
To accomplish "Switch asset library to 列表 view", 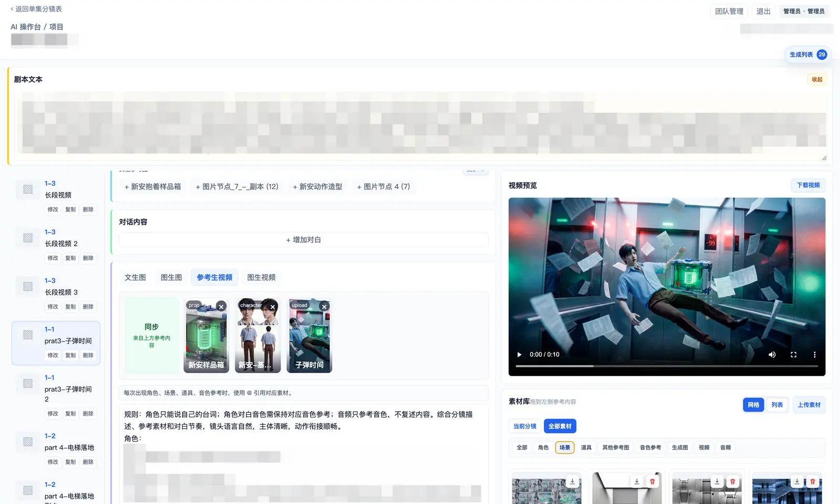I will [777, 405].
